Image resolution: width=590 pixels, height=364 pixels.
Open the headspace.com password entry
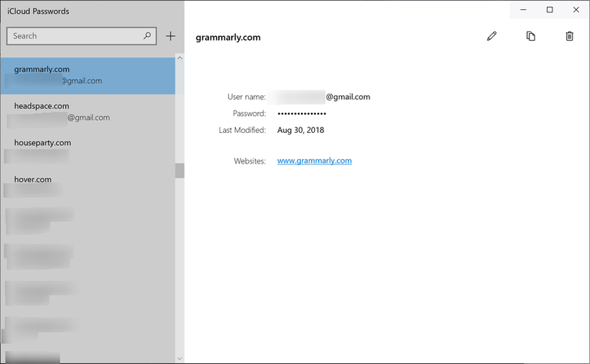(87, 111)
